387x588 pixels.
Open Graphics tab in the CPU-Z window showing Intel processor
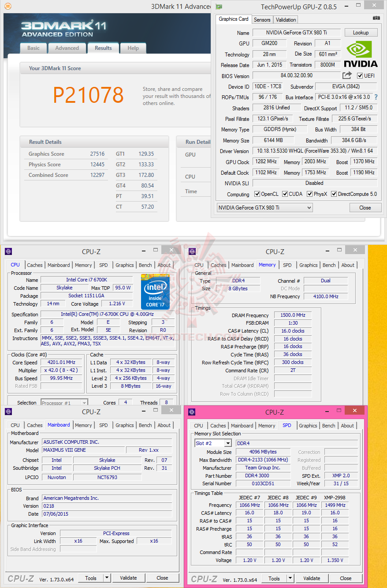pyautogui.click(x=125, y=265)
